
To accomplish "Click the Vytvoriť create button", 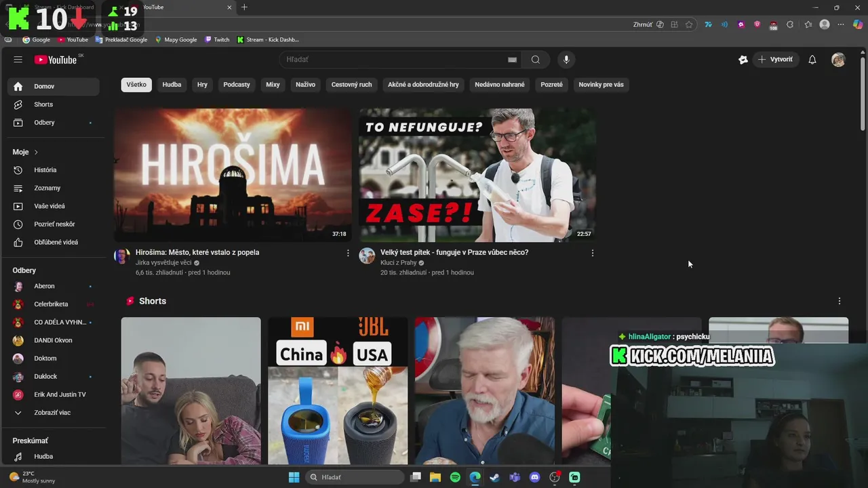I will [775, 60].
